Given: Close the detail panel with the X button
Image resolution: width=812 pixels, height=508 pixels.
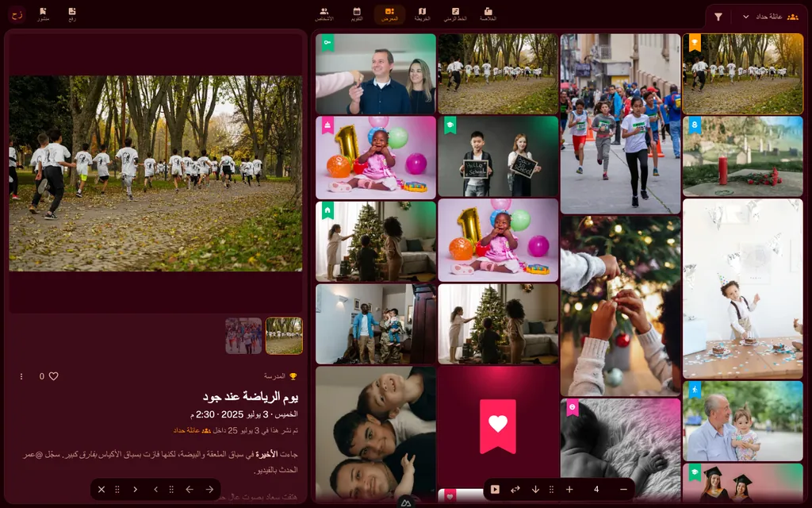Looking at the screenshot, I should [x=101, y=489].
